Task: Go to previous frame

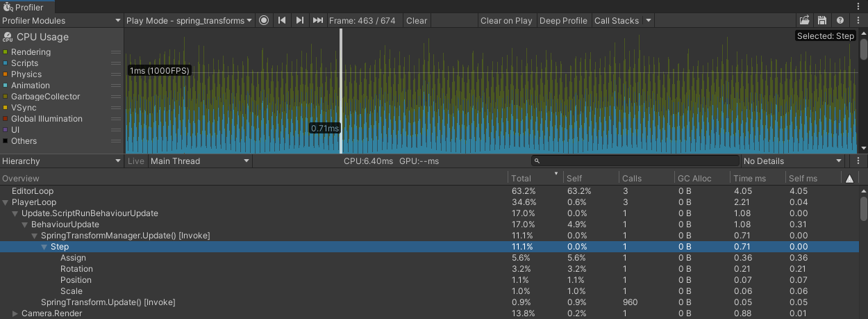Action: tap(282, 20)
